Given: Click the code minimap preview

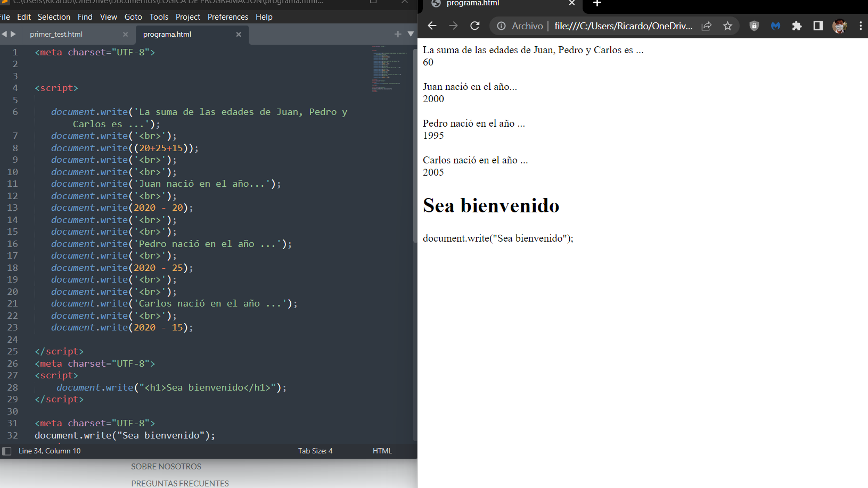Looking at the screenshot, I should tap(390, 69).
